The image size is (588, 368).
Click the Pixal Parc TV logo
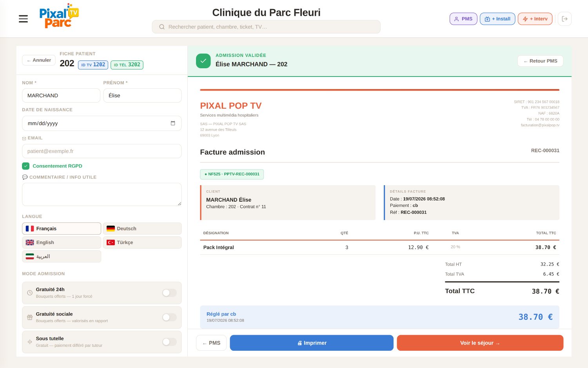[59, 16]
